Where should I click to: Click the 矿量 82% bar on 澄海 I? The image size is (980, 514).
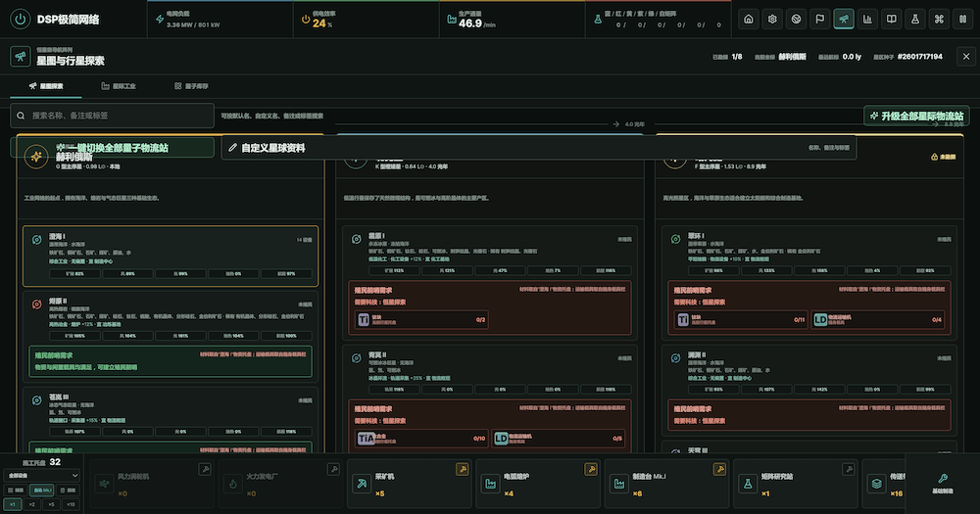(x=74, y=273)
